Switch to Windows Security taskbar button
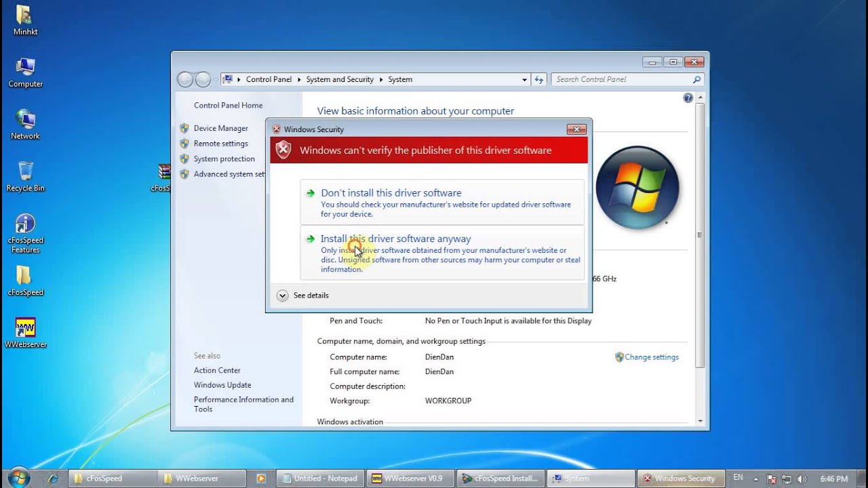Screen dimensions: 868x488 [x=681, y=478]
